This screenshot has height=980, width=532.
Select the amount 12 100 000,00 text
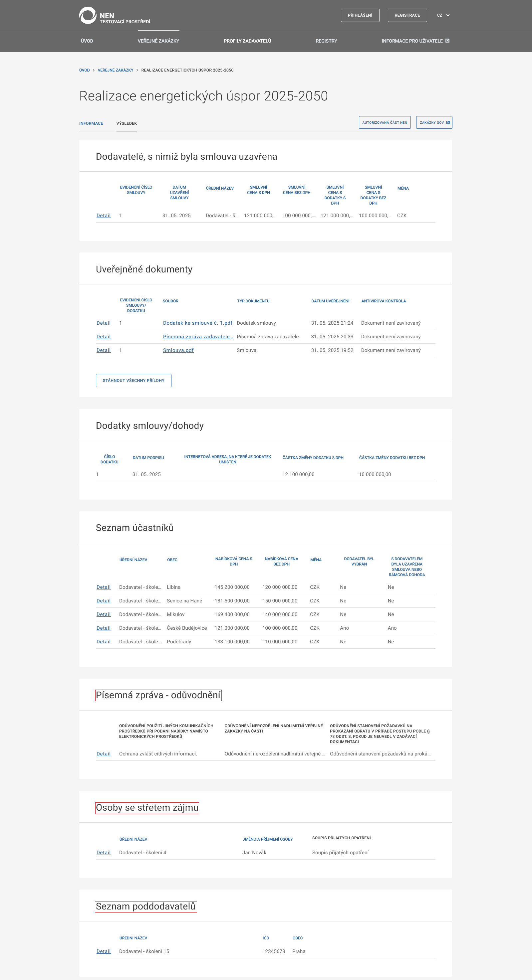[x=298, y=474]
